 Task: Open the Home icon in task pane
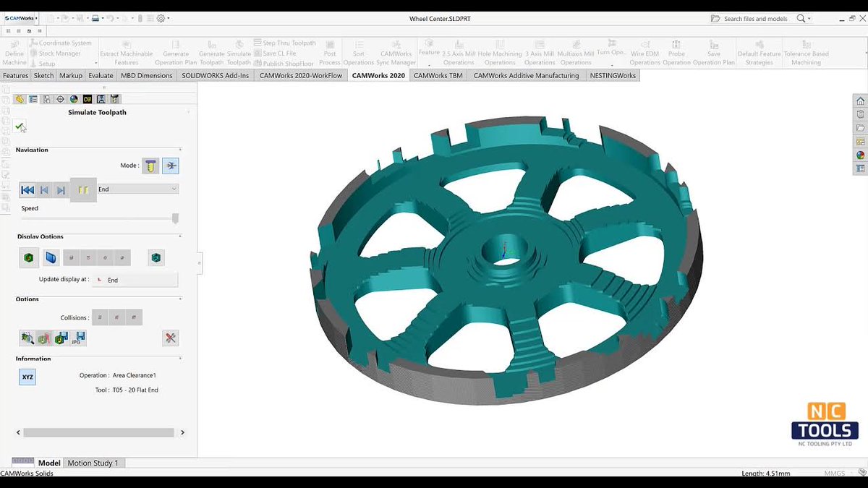[x=860, y=100]
